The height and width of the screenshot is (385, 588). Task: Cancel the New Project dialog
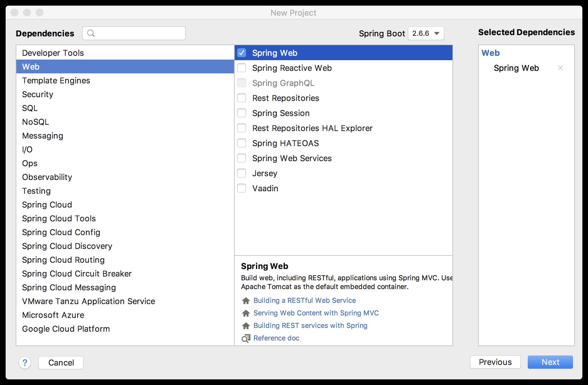tap(61, 363)
